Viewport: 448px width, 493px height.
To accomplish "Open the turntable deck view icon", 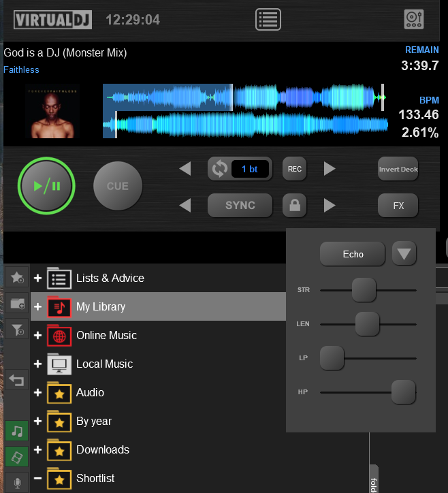I will (413, 20).
